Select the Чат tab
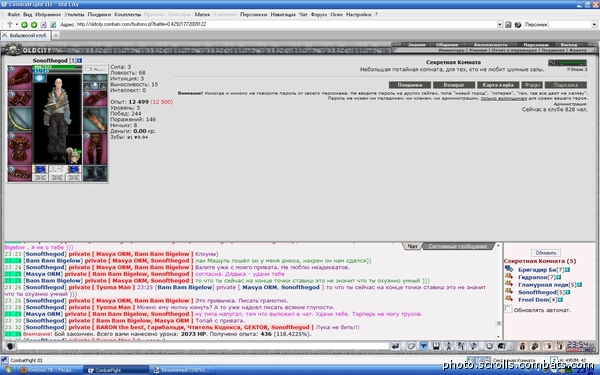600x375 pixels. click(412, 246)
